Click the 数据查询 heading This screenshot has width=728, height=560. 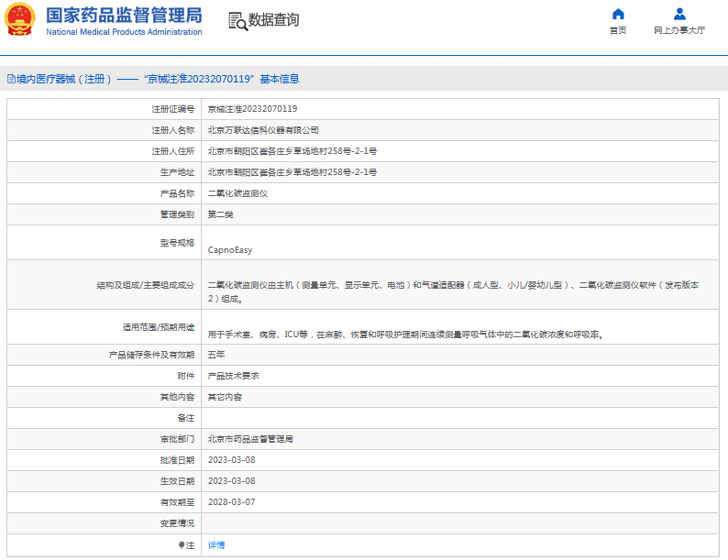273,20
